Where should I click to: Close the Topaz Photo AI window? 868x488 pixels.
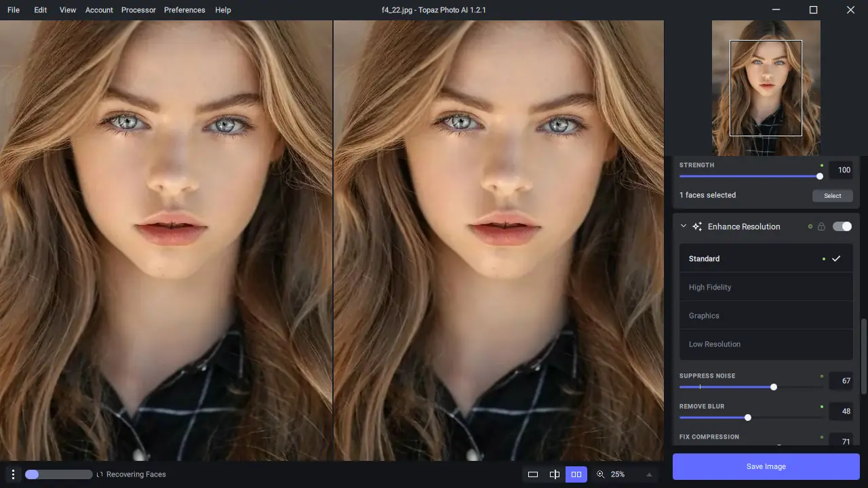click(x=850, y=10)
